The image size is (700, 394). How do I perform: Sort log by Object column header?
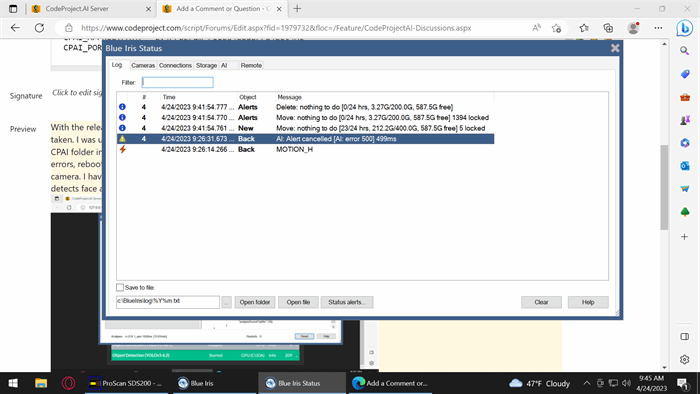tap(255, 97)
